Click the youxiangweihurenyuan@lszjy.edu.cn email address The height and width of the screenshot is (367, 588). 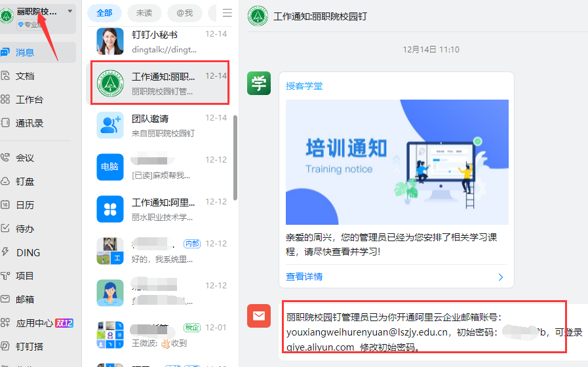[x=367, y=332]
